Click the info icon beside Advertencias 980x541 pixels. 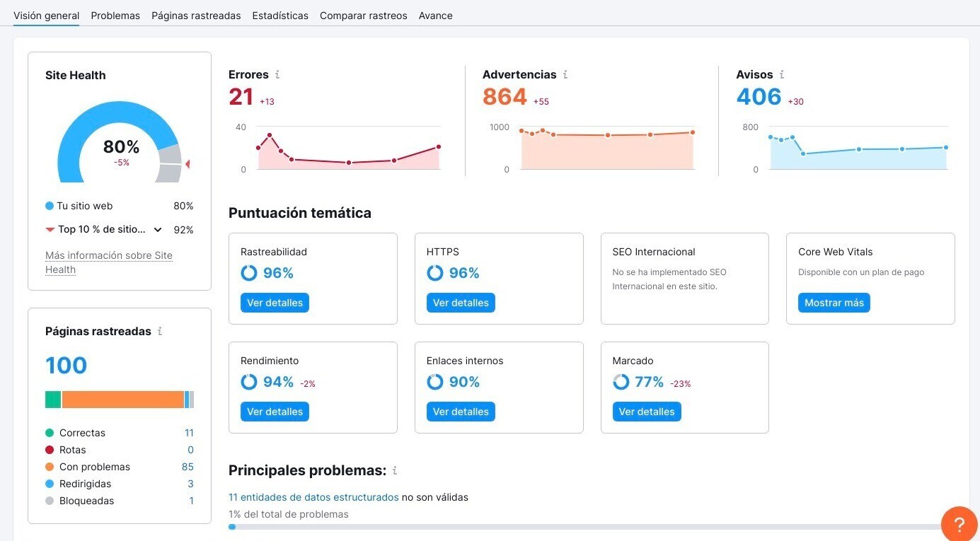click(x=565, y=75)
